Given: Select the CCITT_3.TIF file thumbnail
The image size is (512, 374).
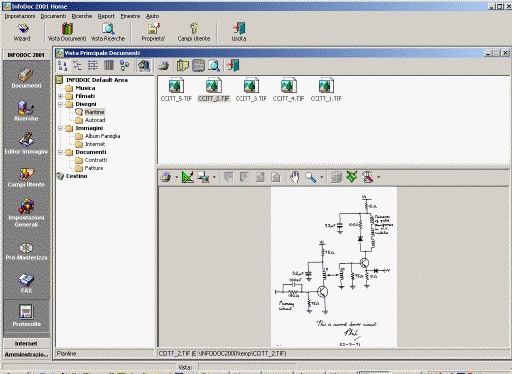Looking at the screenshot, I should [x=251, y=89].
